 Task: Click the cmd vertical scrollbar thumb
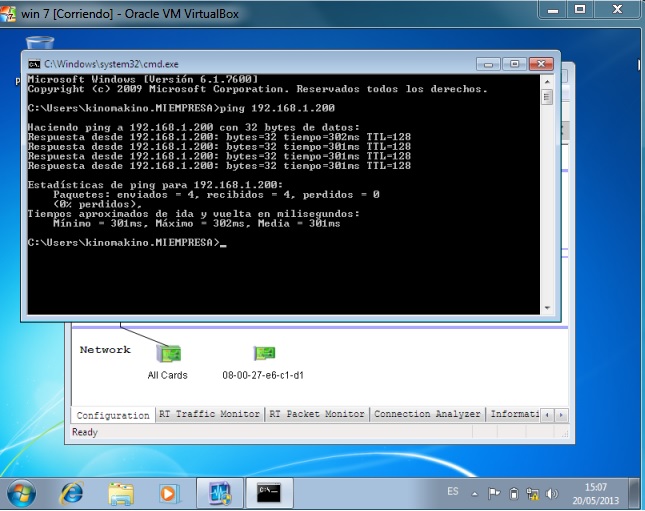click(547, 98)
